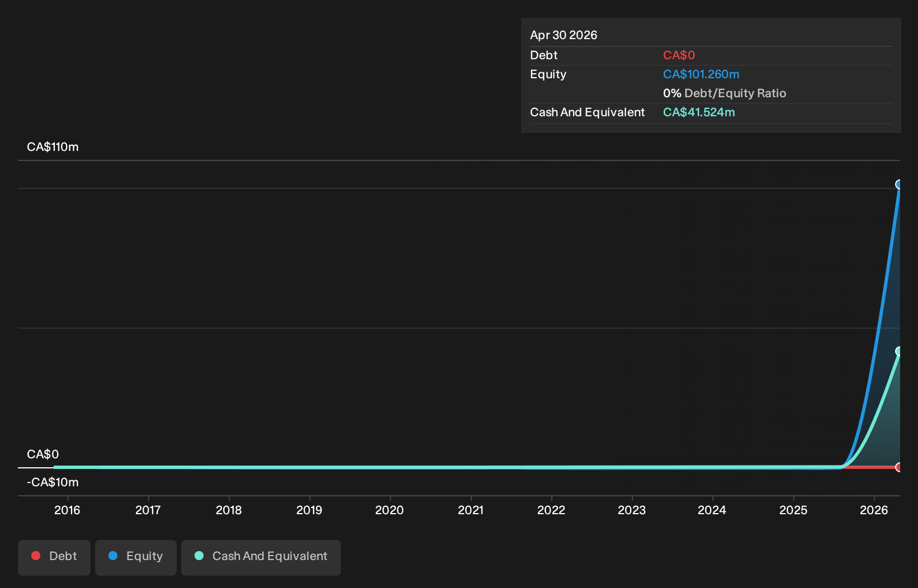
Task: Click the 2026 x-axis label
Action: tap(874, 510)
